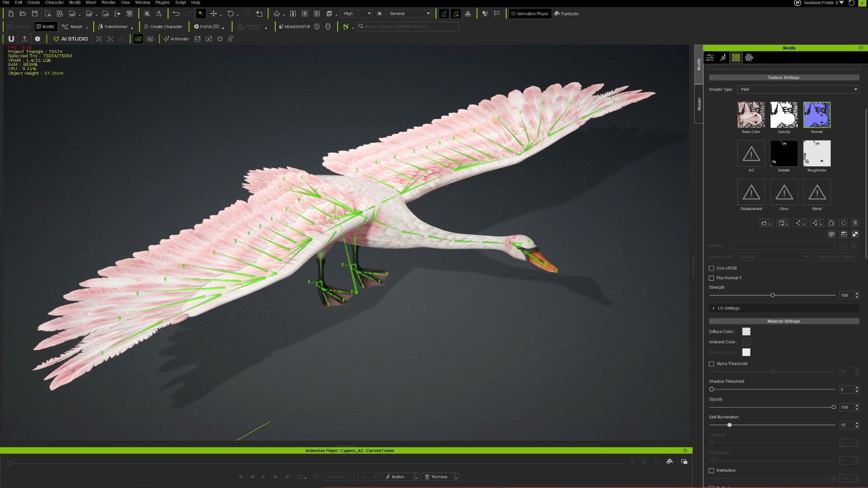Launch AI Render from the toolbar
Image resolution: width=868 pixels, height=488 pixels.
[176, 39]
